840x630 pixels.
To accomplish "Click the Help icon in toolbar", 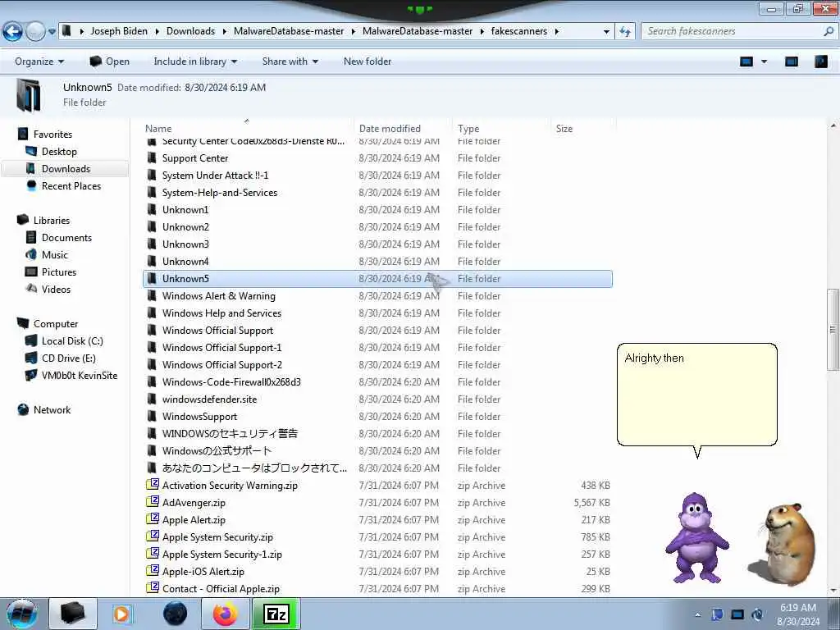I will 820,62.
